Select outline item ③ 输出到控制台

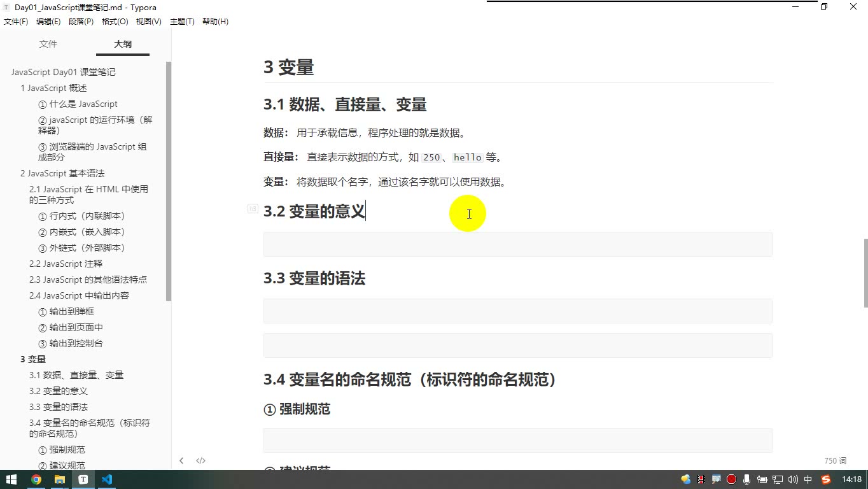point(71,343)
